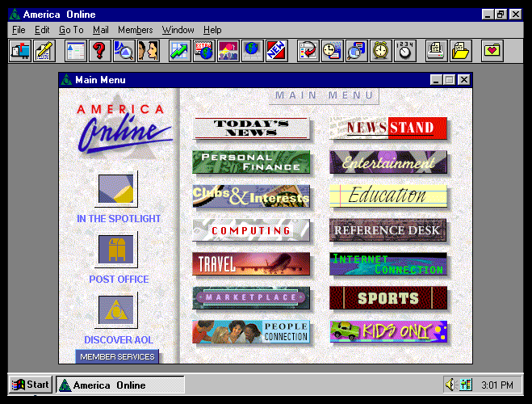Open the Travel channel
The height and width of the screenshot is (404, 532).
(251, 263)
